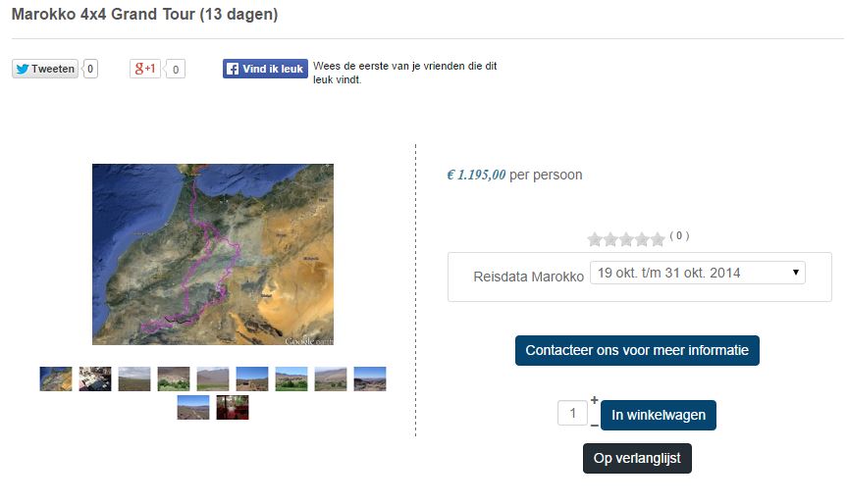Click the quantity input field
The width and height of the screenshot is (847, 504).
pos(572,414)
